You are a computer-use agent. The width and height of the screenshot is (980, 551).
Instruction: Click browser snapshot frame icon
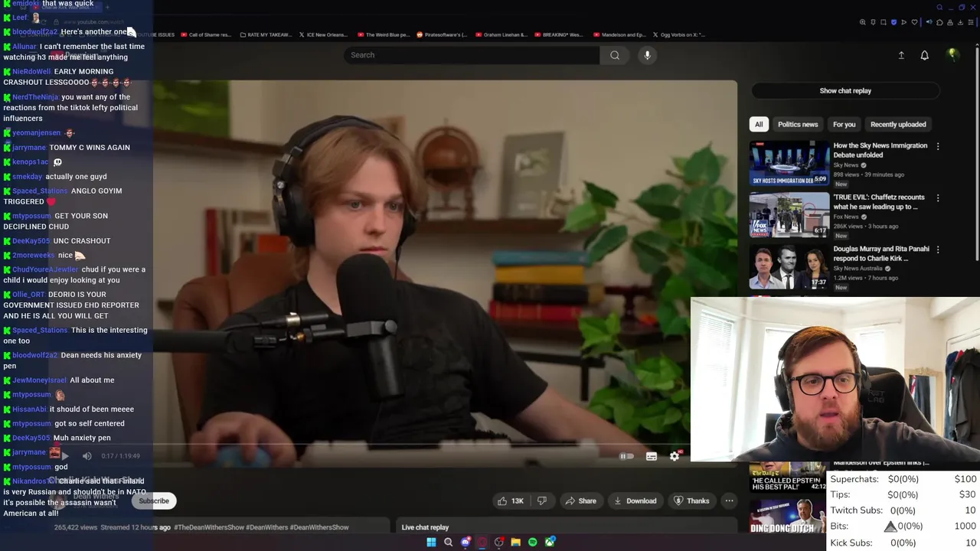pyautogui.click(x=884, y=22)
